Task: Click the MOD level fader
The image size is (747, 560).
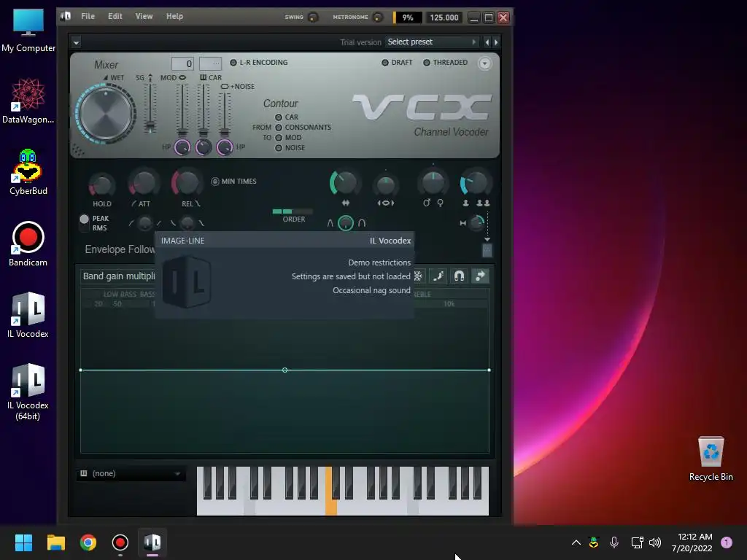Action: (x=182, y=111)
